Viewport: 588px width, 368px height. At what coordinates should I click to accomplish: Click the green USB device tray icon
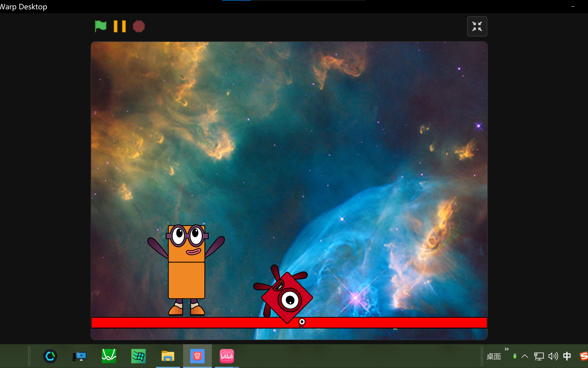click(515, 356)
